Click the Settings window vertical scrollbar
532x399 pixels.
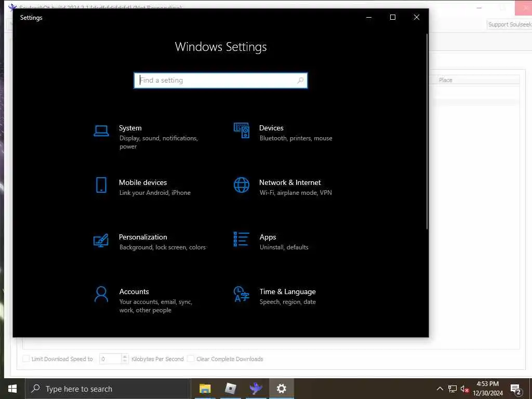427,131
